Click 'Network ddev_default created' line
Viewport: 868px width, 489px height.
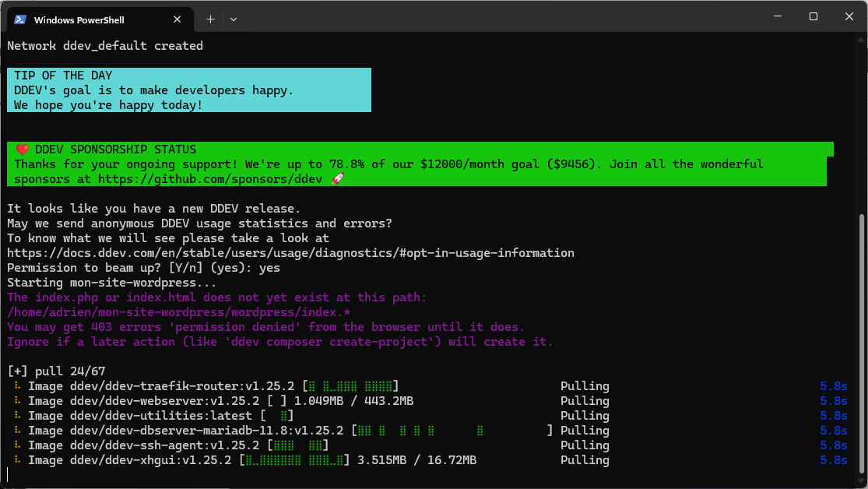pos(105,46)
